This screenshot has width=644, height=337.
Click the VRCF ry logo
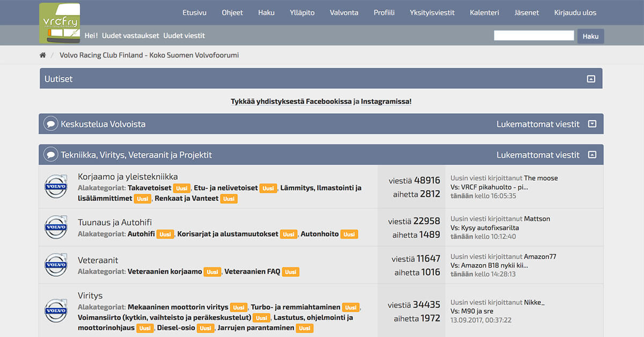tap(60, 23)
